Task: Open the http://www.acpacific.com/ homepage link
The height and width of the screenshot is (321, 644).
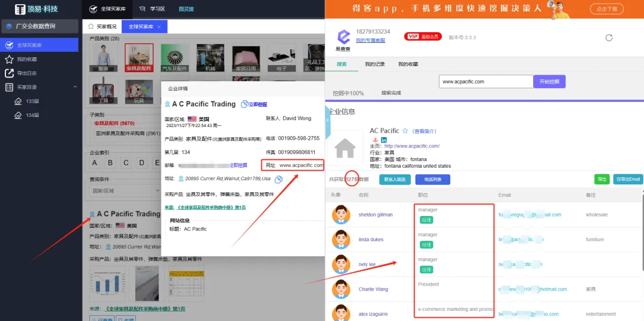Action: (x=412, y=146)
